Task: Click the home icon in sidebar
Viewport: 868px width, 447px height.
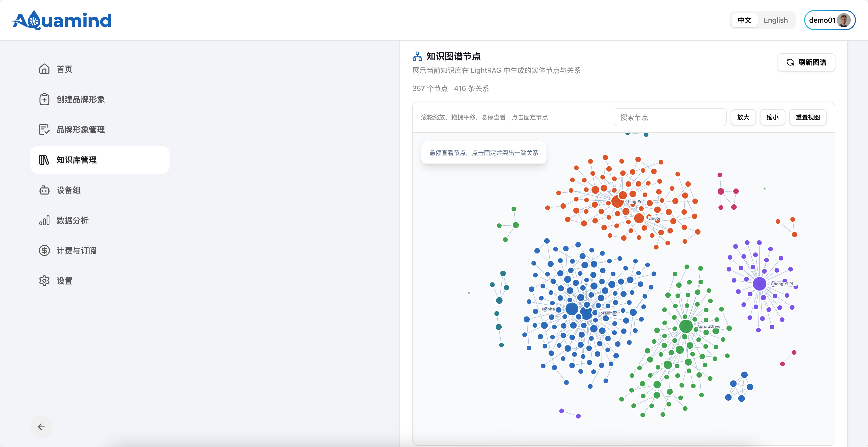Action: [44, 69]
